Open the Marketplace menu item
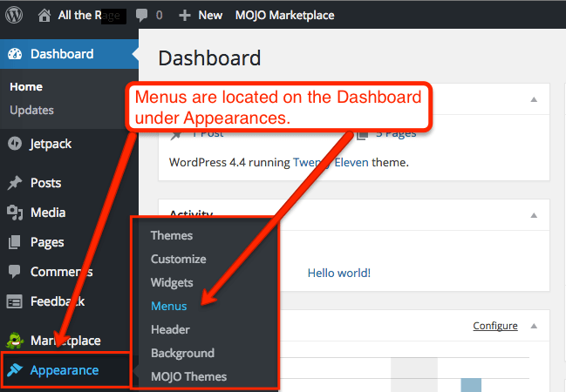Screen dimensions: 566x392 [65, 341]
